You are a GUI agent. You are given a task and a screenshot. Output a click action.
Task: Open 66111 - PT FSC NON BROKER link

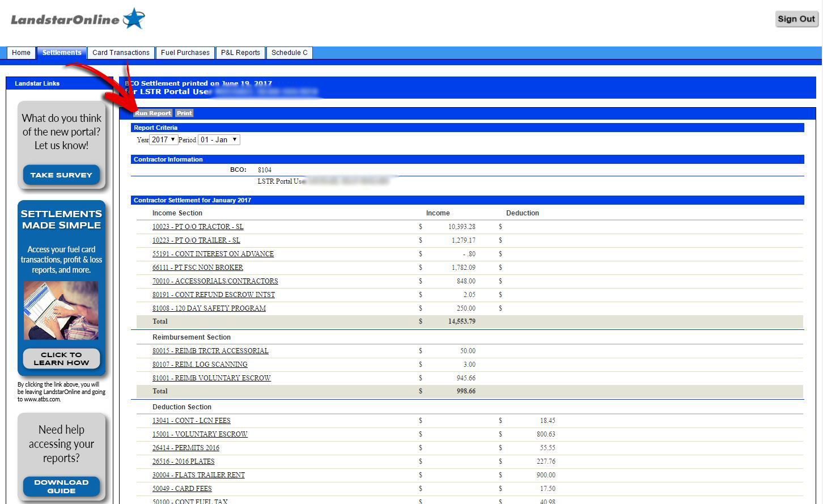[198, 268]
